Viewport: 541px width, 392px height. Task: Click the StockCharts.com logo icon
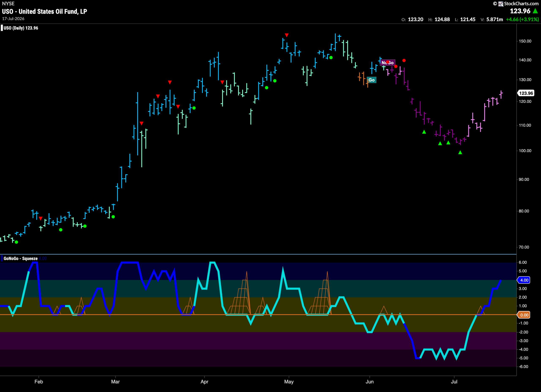point(501,4)
